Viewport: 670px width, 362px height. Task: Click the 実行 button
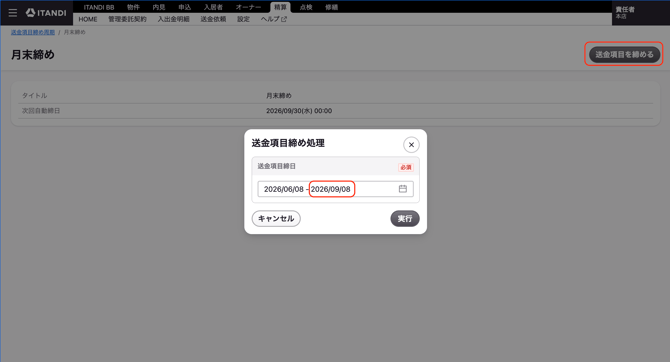tap(405, 218)
